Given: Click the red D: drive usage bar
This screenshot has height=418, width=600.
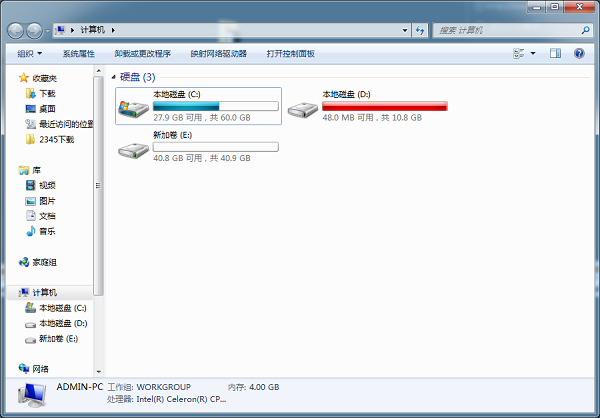Looking at the screenshot, I should (385, 106).
